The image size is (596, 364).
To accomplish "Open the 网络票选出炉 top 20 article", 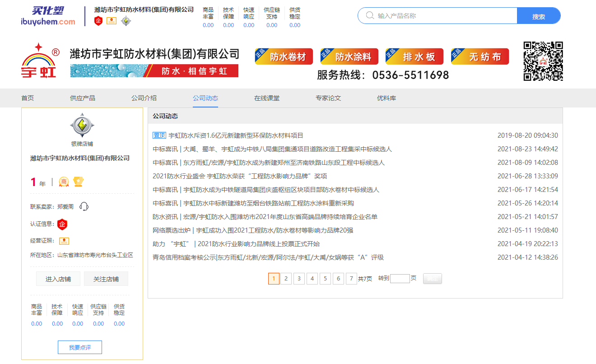I will pos(253,230).
